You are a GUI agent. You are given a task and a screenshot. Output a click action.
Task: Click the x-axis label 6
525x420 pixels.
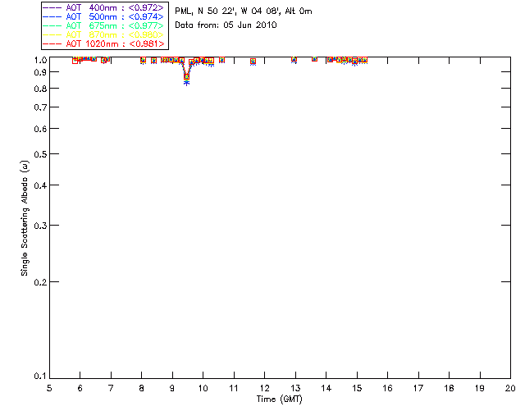click(x=80, y=388)
